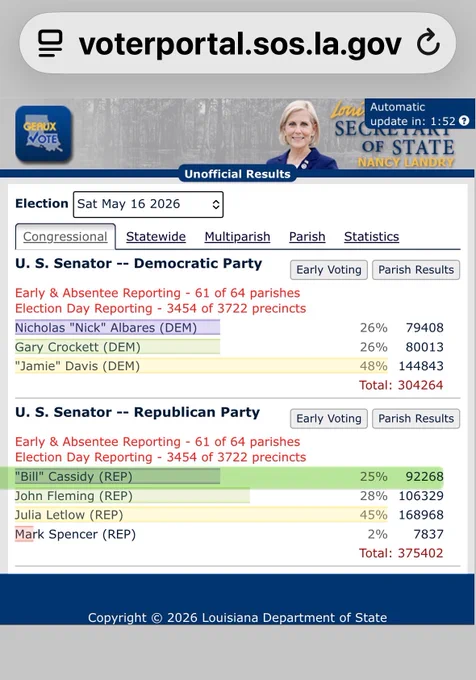Tap the voterportal.sos.la.gov address field

tap(238, 43)
